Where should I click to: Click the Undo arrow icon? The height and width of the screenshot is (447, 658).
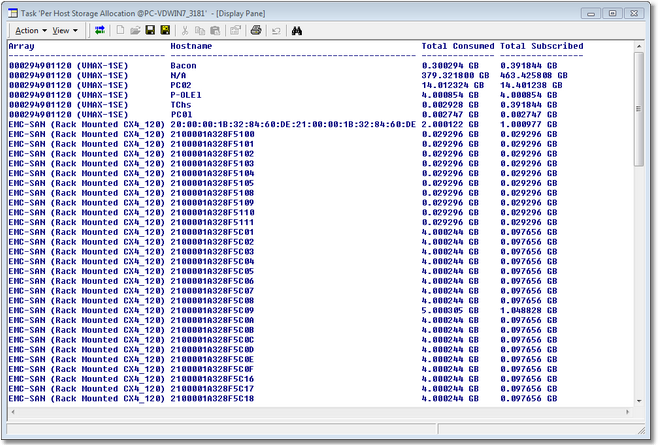click(276, 31)
